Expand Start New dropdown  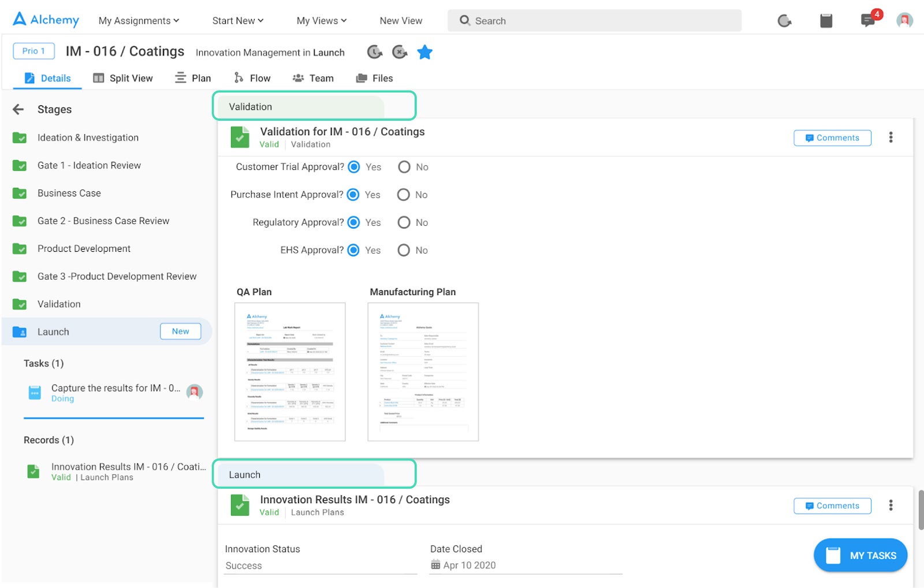pyautogui.click(x=238, y=21)
